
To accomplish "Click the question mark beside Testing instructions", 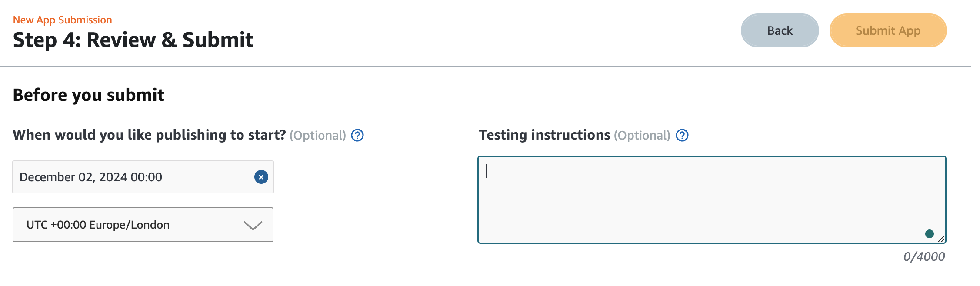I will coord(682,136).
